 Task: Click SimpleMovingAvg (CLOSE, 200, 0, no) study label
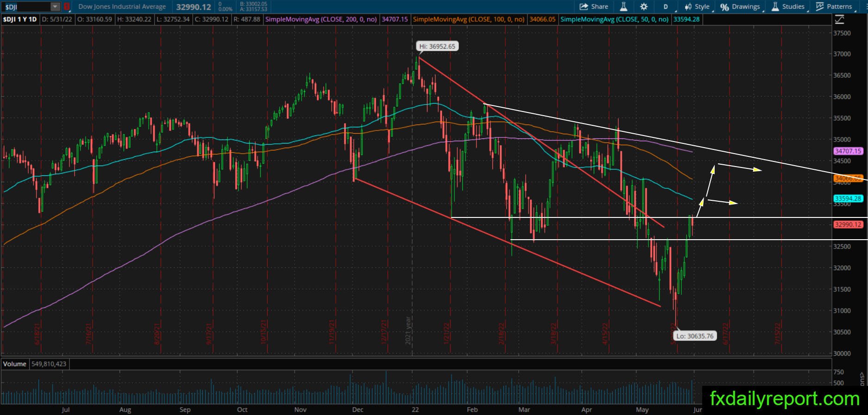pyautogui.click(x=321, y=19)
